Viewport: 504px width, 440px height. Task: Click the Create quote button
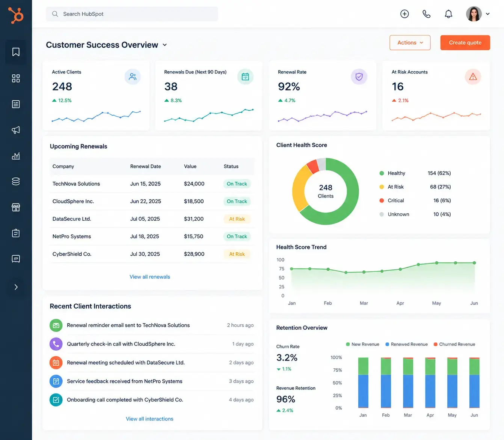[465, 43]
